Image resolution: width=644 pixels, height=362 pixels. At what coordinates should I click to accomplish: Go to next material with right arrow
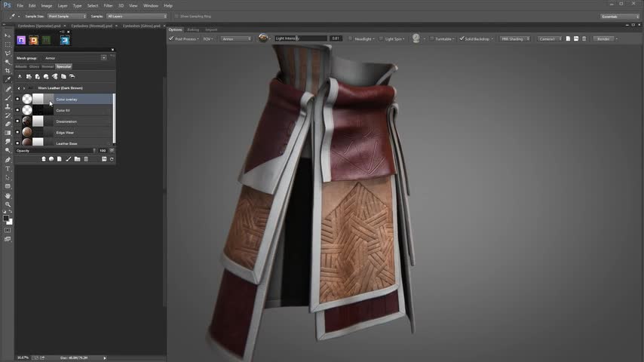point(24,88)
